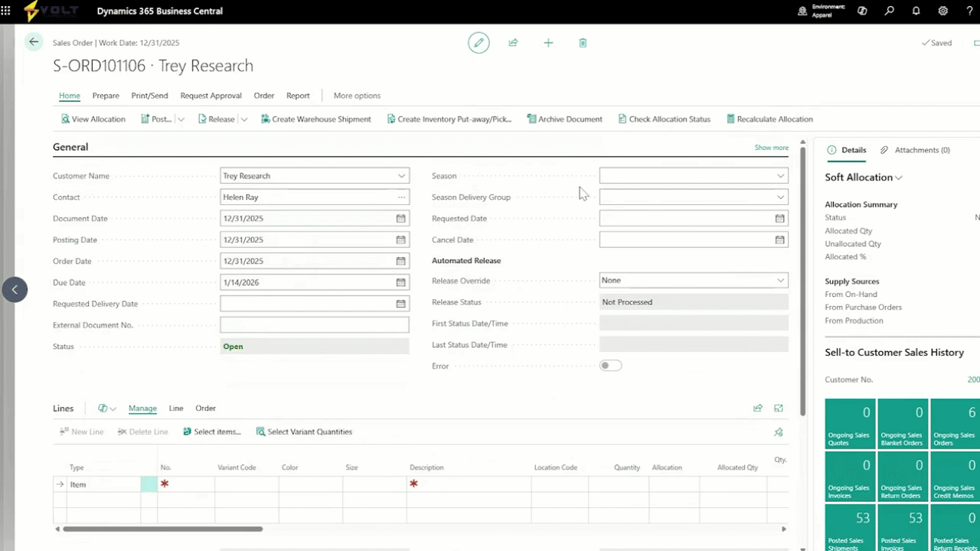Pin the Lines action bar
The width and height of the screenshot is (980, 551).
(x=779, y=432)
